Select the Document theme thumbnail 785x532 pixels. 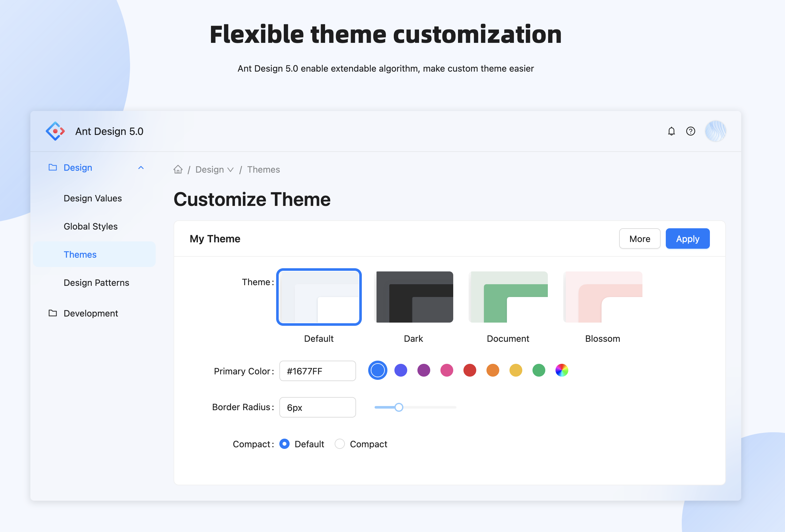tap(508, 297)
